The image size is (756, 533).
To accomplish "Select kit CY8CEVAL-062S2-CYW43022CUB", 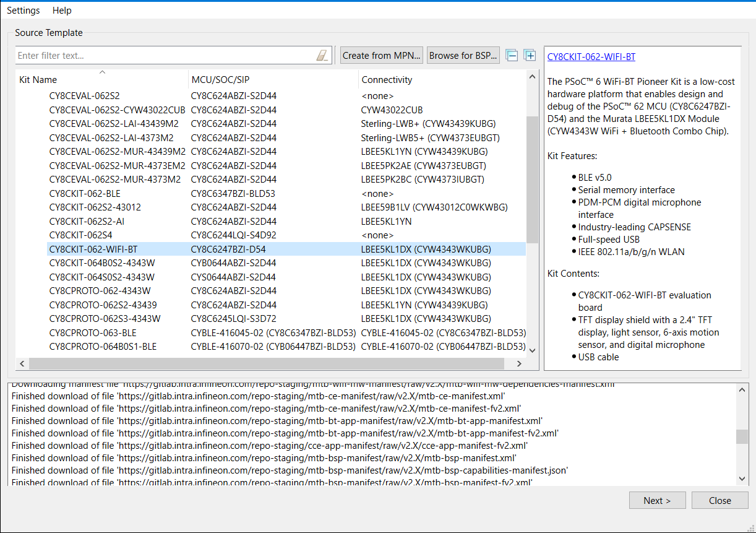I will pyautogui.click(x=118, y=110).
